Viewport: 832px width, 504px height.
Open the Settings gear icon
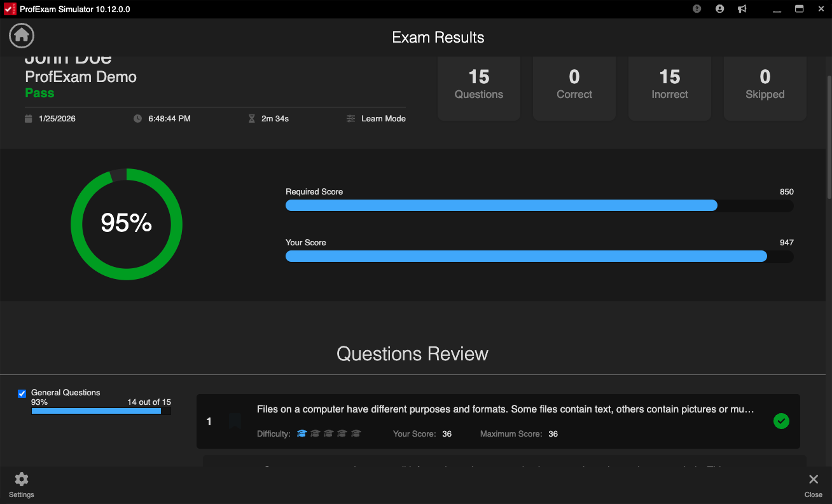pyautogui.click(x=22, y=479)
